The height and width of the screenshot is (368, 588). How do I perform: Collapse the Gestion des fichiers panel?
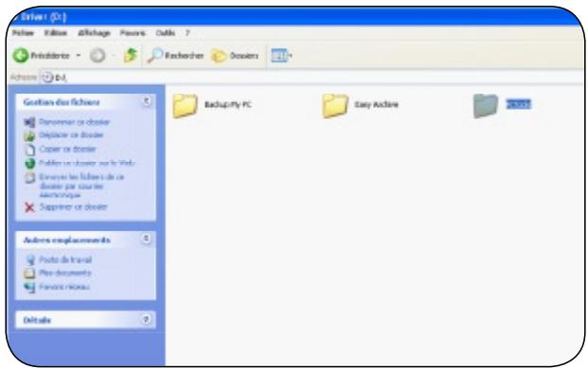[146, 101]
